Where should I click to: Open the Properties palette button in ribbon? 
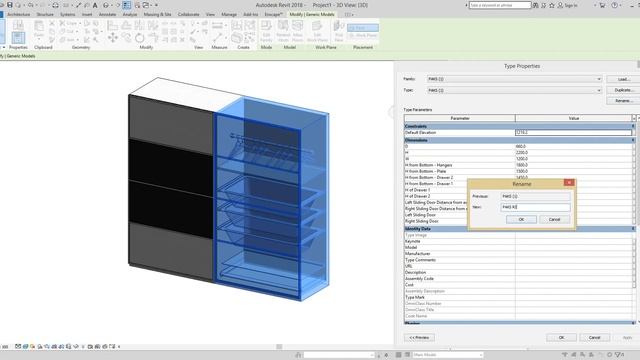tap(18, 38)
